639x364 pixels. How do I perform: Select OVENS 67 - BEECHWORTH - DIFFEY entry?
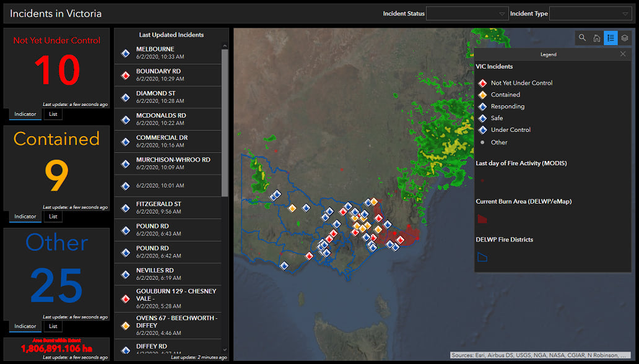[168, 325]
